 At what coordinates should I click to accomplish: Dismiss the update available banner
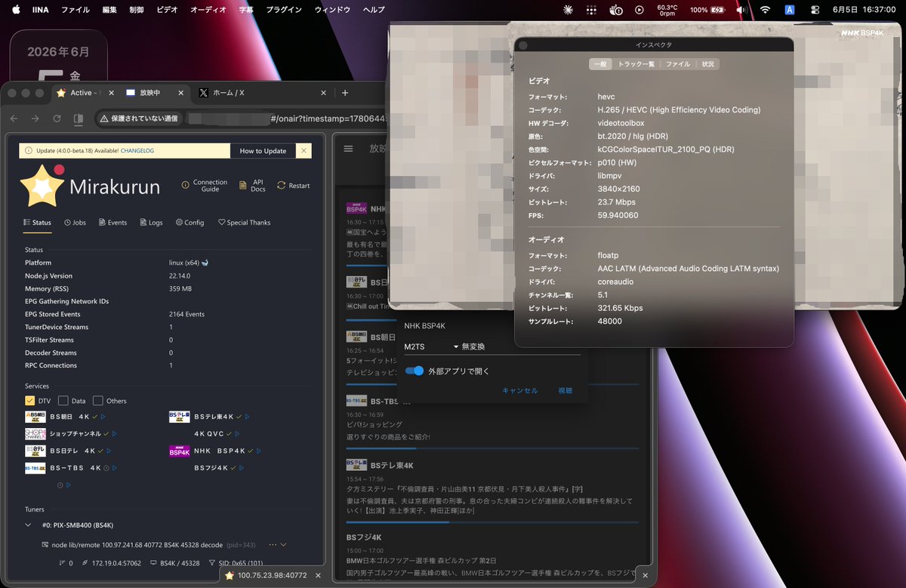(x=304, y=151)
